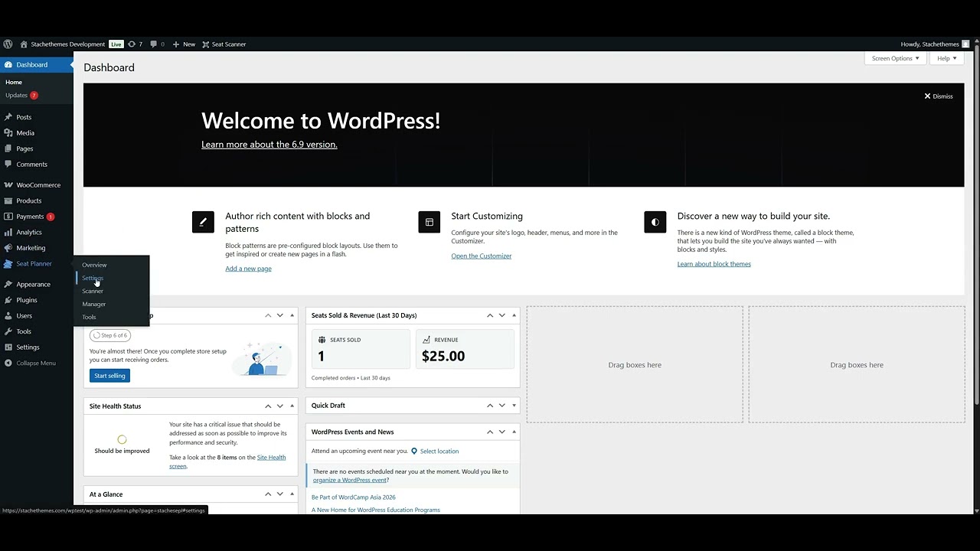980x551 pixels.
Task: Move Quick Draft panel up
Action: click(x=490, y=406)
